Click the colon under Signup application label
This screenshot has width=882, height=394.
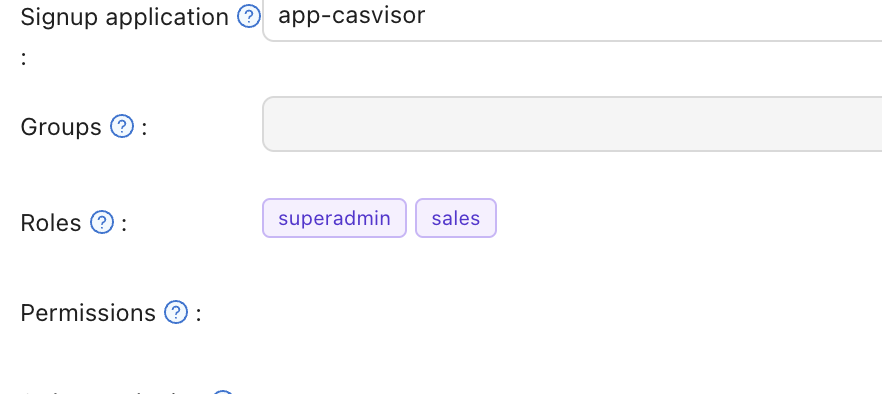pos(24,59)
